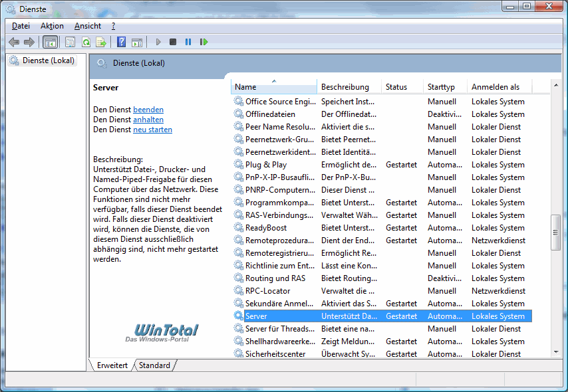Viewport: 568px width, 392px height.
Task: Toggle the console tree show/hide icon
Action: click(51, 43)
